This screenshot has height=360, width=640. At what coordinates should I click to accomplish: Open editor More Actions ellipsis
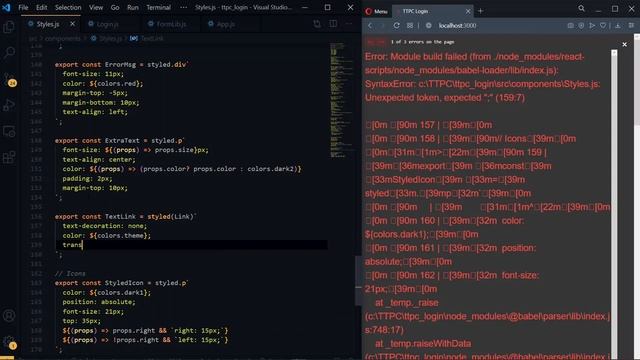pos(349,24)
